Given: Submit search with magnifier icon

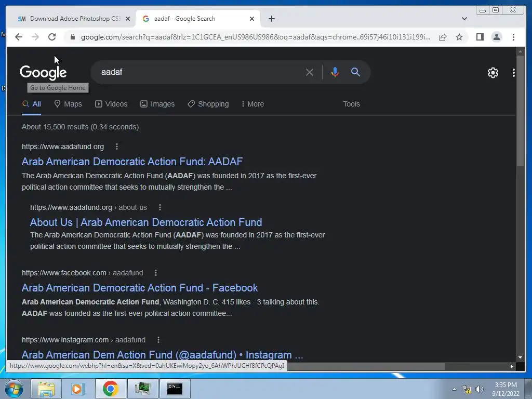Looking at the screenshot, I should tap(355, 72).
